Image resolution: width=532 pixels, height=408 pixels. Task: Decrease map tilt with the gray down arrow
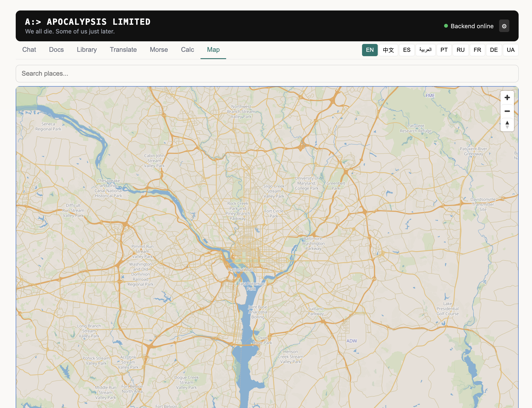click(x=507, y=127)
